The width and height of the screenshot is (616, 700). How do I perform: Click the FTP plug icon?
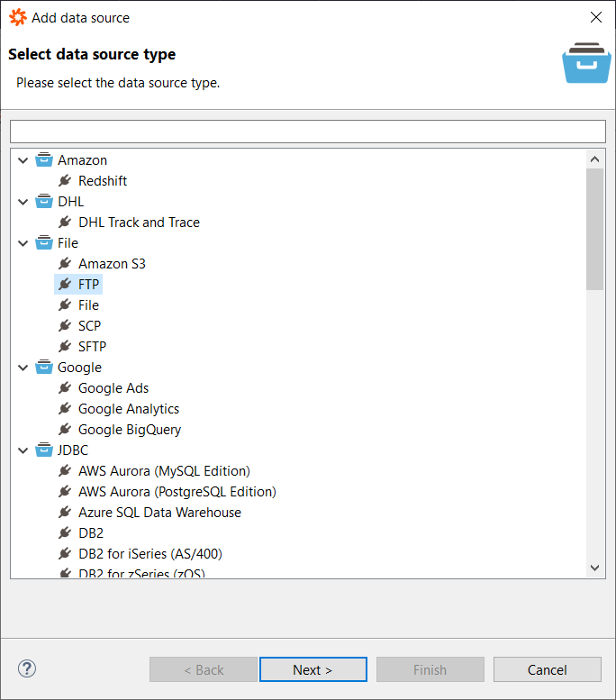pyautogui.click(x=65, y=285)
